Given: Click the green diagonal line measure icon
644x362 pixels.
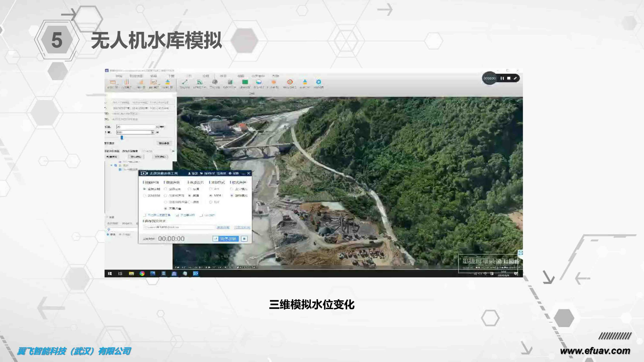Looking at the screenshot, I should coord(185,82).
